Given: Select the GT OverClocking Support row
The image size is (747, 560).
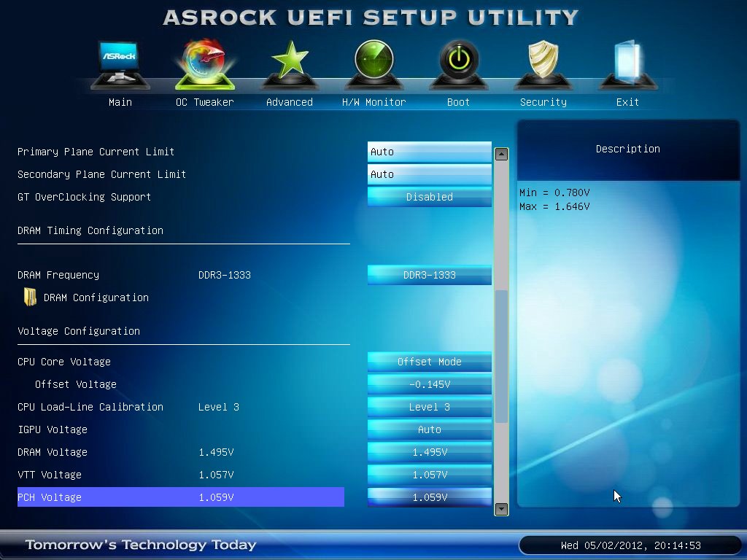Looking at the screenshot, I should click(x=85, y=197).
